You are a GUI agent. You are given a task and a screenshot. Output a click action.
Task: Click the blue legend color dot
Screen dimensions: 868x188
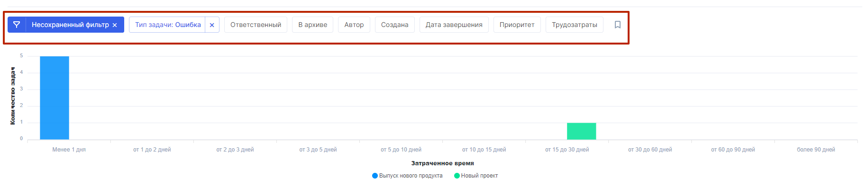375,176
